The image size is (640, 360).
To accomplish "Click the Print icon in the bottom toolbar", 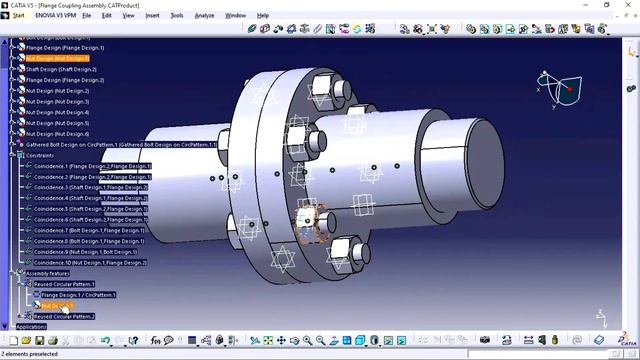I will (53, 340).
